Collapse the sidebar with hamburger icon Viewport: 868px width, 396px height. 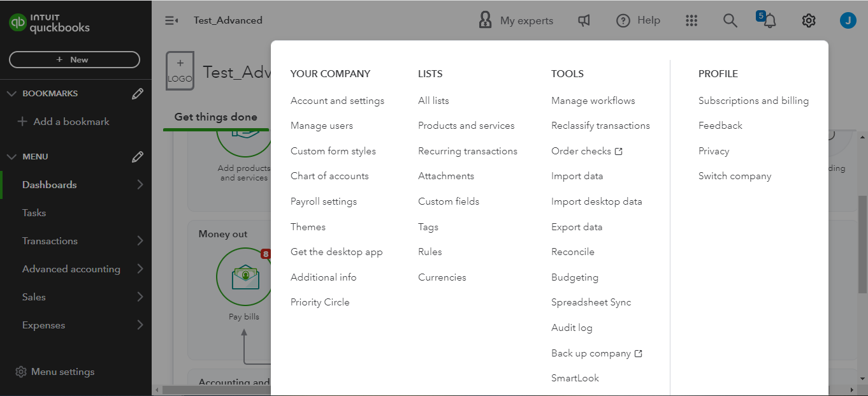[x=171, y=20]
